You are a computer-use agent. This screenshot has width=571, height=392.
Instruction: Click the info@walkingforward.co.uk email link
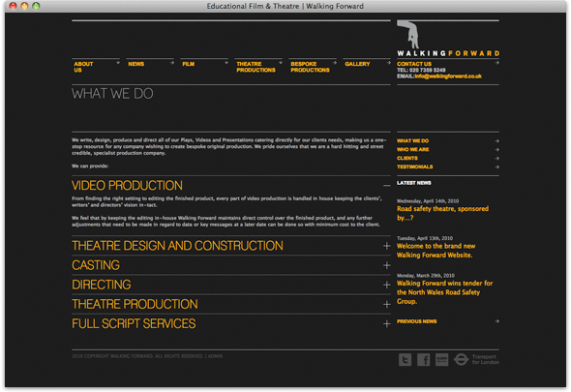(x=448, y=76)
